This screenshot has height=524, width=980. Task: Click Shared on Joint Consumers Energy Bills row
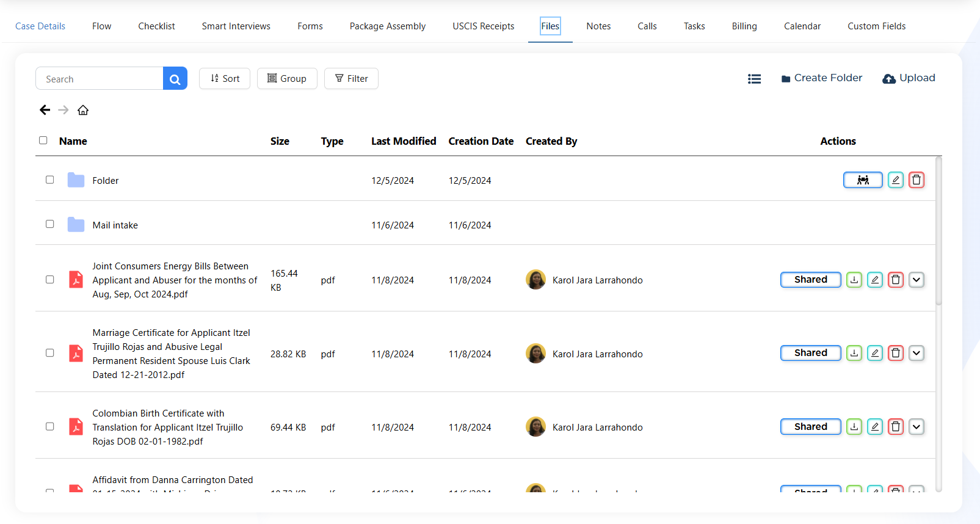pos(811,280)
